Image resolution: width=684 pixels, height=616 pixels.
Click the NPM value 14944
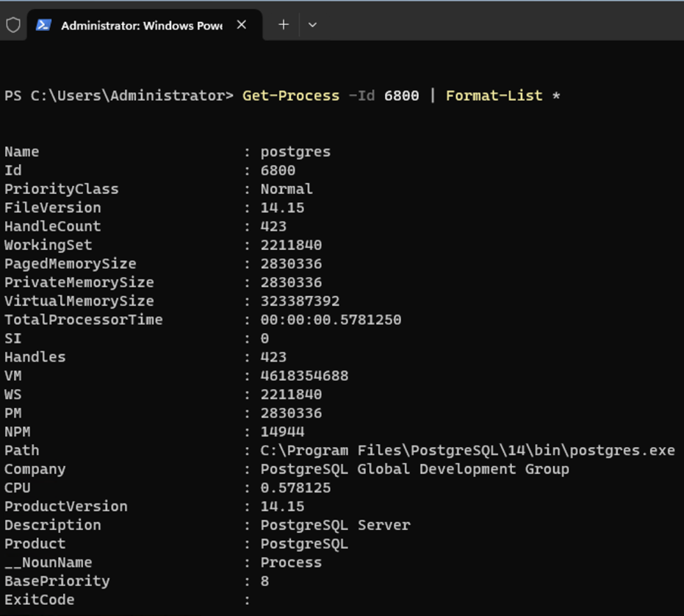(282, 431)
